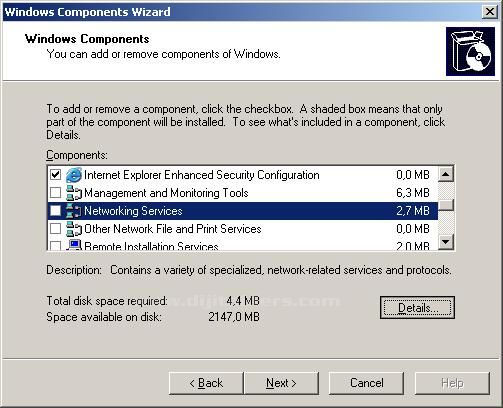The height and width of the screenshot is (408, 503).
Task: Go to the Next wizard page
Action: click(x=281, y=383)
